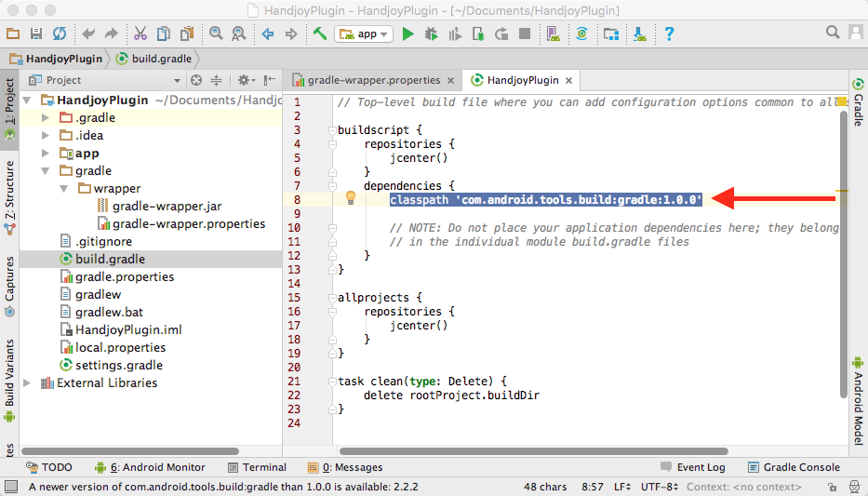Screen dimensions: 868x496
Task: Toggle the Build Variants side panel
Action: coord(9,378)
